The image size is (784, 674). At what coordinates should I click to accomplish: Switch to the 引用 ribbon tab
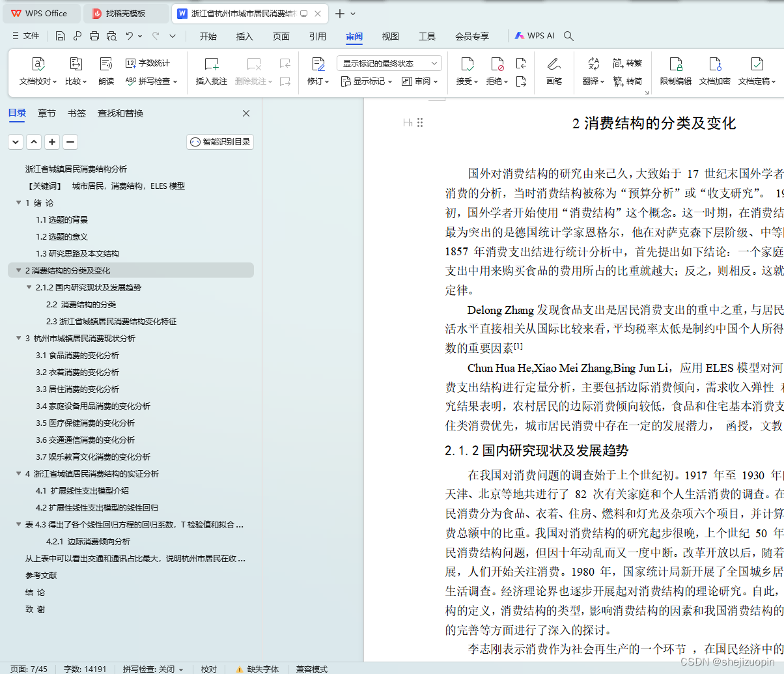(x=318, y=36)
